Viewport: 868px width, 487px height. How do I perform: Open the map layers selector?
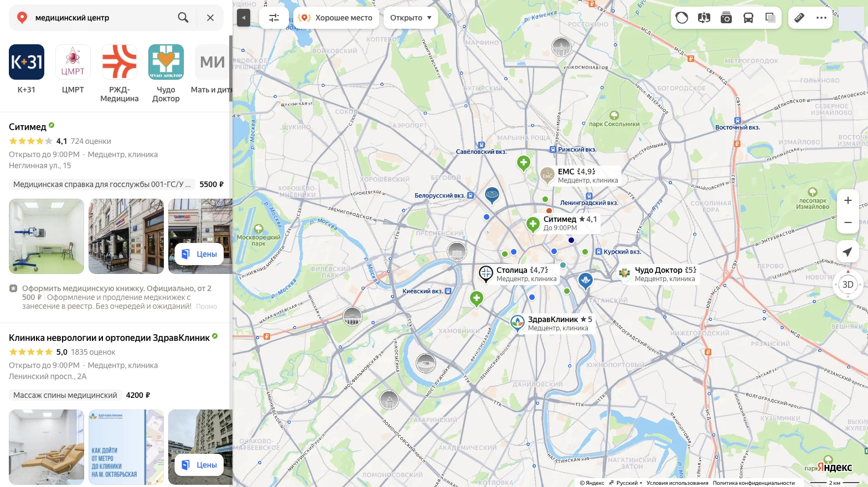[771, 18]
